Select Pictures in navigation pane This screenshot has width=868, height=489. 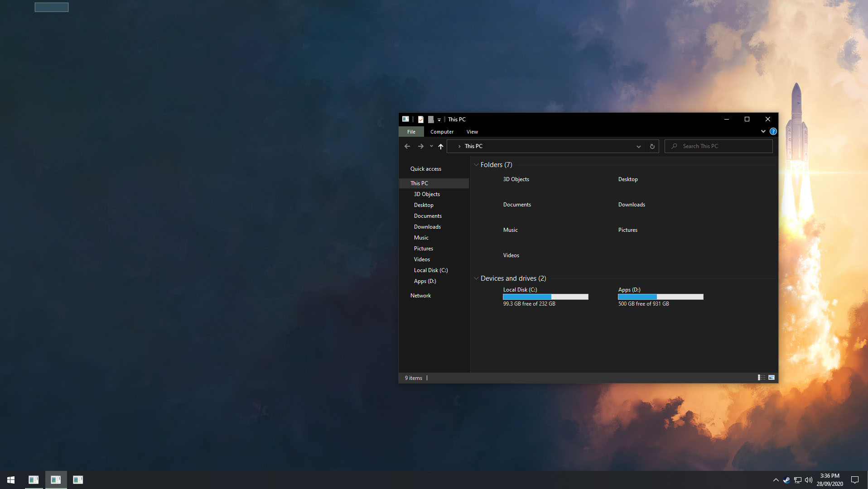[424, 249]
